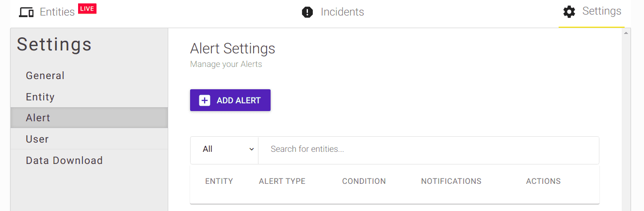Image resolution: width=644 pixels, height=211 pixels.
Task: Open the Data Download section
Action: click(x=64, y=161)
